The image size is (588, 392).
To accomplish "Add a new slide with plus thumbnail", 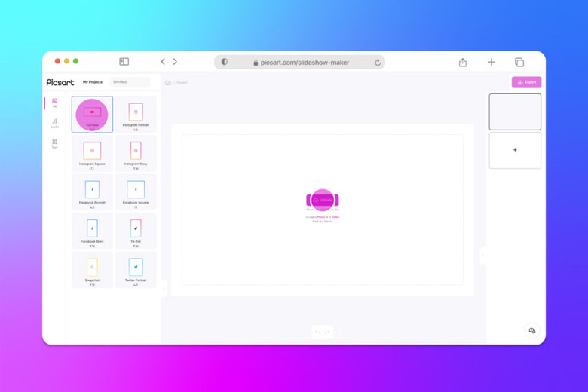I will pyautogui.click(x=515, y=150).
